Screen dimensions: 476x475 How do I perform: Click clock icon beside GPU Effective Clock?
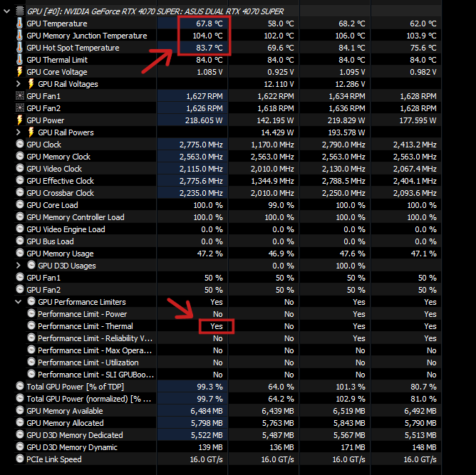click(x=20, y=180)
